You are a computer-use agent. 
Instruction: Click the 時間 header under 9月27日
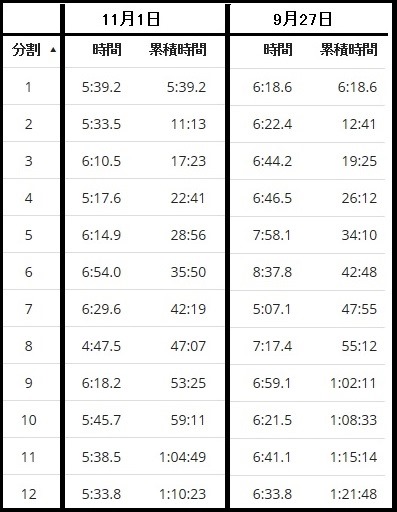point(278,50)
